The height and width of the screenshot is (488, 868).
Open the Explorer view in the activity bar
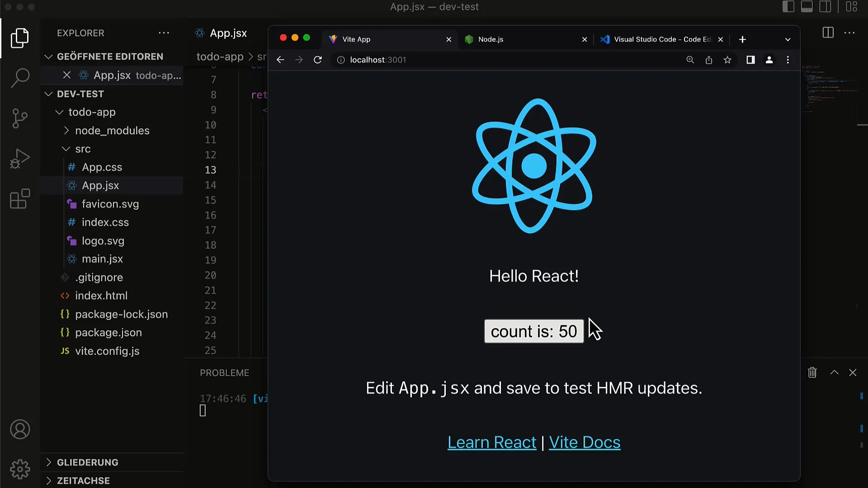(x=20, y=38)
